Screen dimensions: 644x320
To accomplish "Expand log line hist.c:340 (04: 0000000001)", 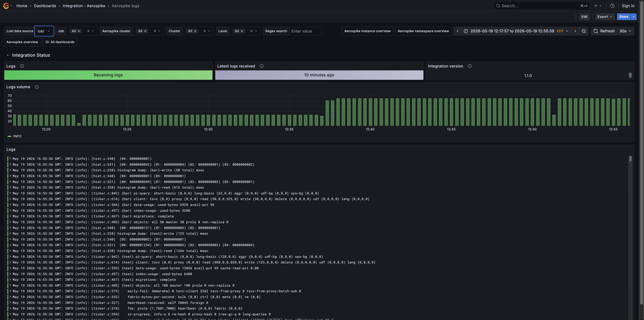I will coord(10,159).
